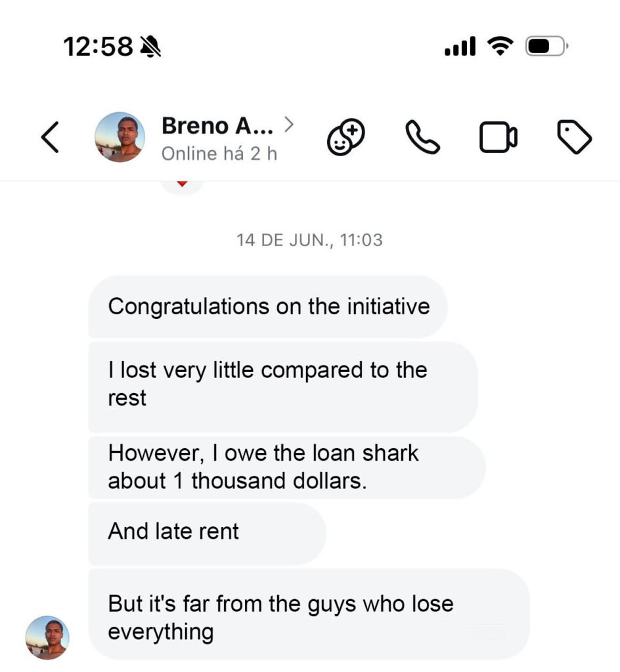The height and width of the screenshot is (672, 620).
Task: Tap the muted bell icon in status bar
Action: click(x=150, y=46)
